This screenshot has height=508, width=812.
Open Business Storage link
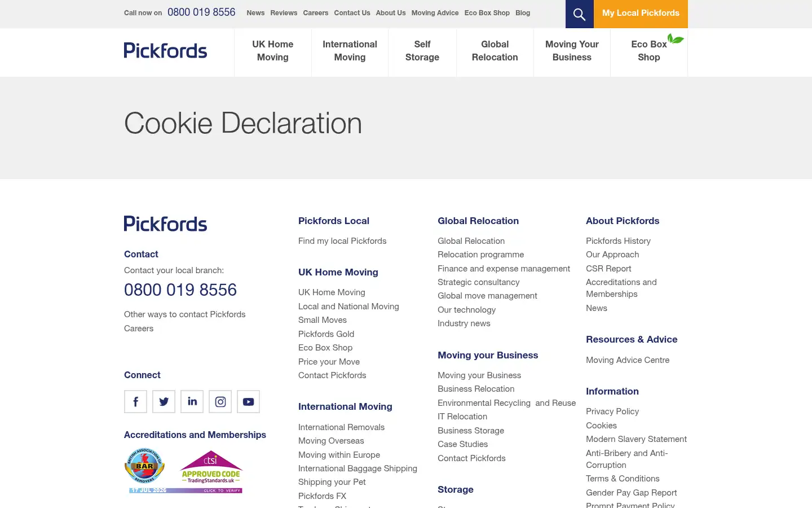[x=471, y=431]
